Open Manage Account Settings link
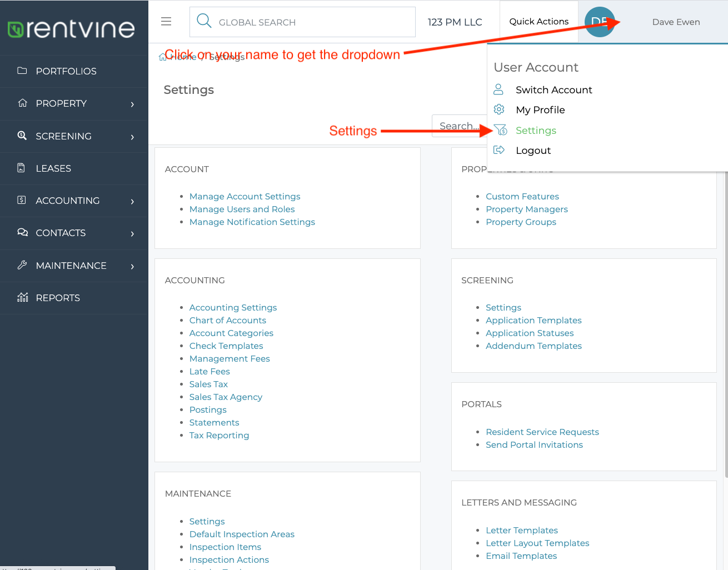The height and width of the screenshot is (570, 728). click(245, 197)
